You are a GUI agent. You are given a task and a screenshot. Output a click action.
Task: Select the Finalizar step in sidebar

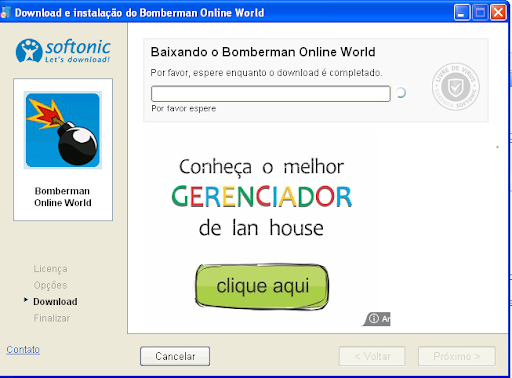click(52, 318)
